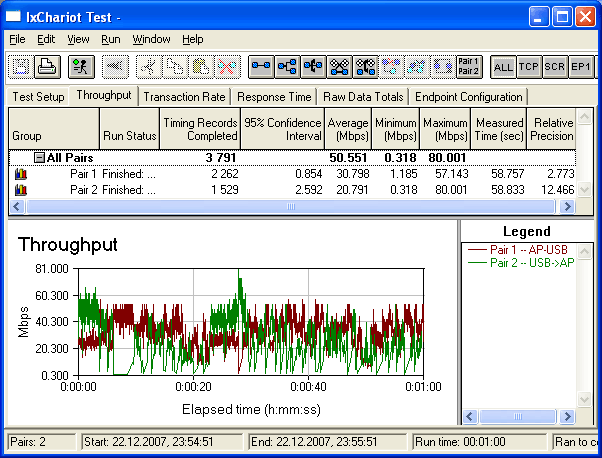Click the Paste clipboard icon
The width and height of the screenshot is (602, 458).
(201, 67)
